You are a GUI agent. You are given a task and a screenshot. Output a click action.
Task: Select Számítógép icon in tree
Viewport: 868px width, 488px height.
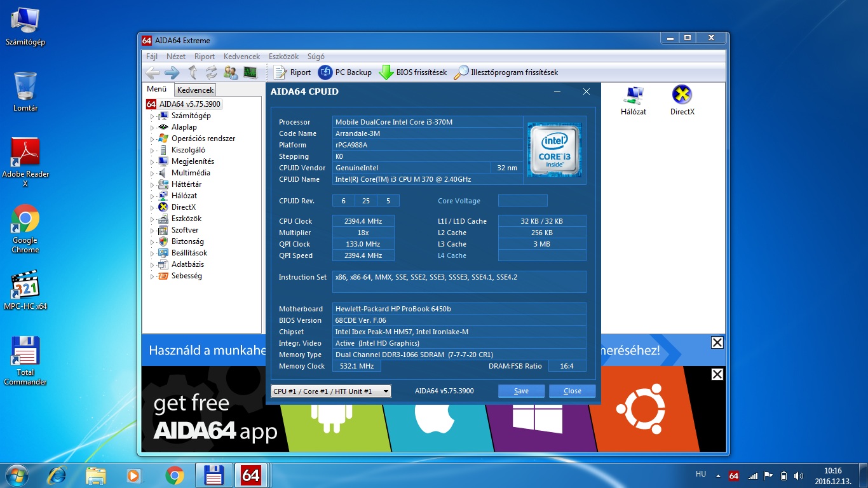tap(163, 116)
